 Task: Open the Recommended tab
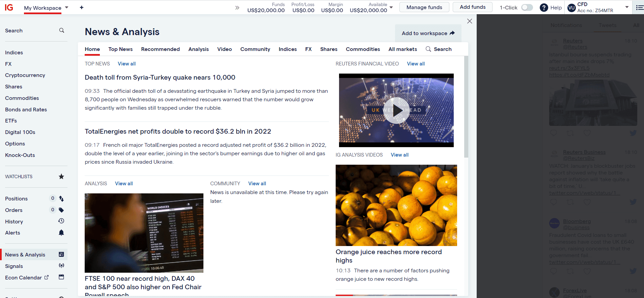tap(161, 49)
